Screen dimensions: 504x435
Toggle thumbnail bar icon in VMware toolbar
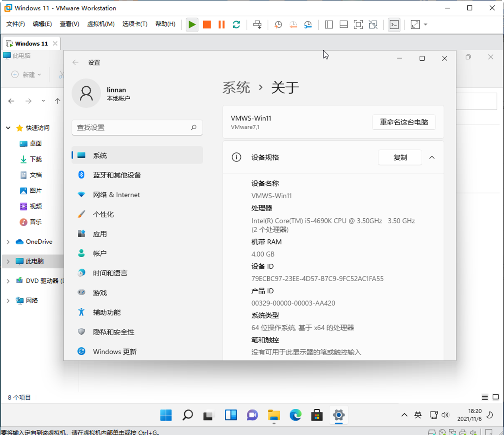[344, 24]
